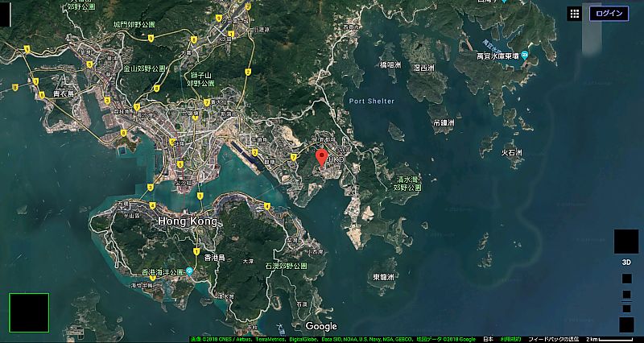Click the 東龍洲 island label
Viewport: 644px width, 343px height.
click(383, 277)
